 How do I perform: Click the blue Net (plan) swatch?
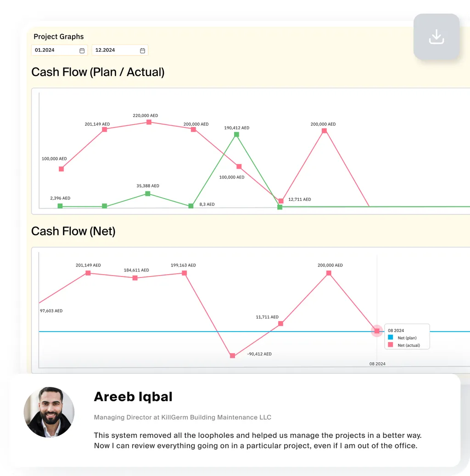pyautogui.click(x=391, y=337)
